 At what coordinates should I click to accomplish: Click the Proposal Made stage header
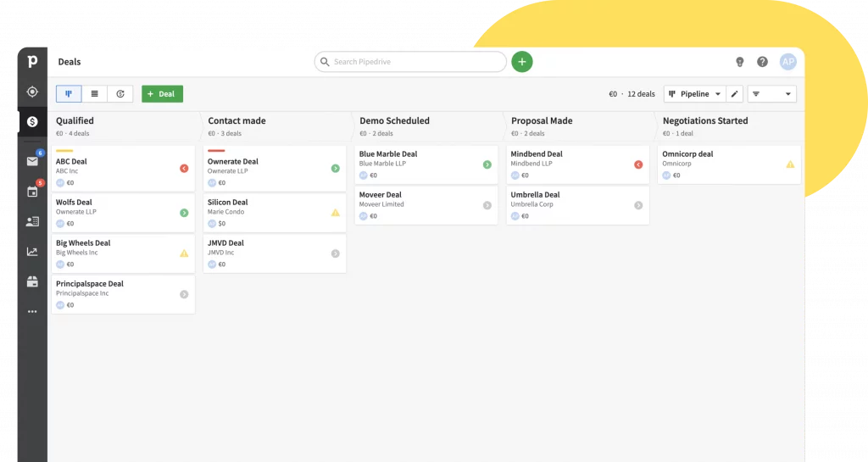coord(542,120)
